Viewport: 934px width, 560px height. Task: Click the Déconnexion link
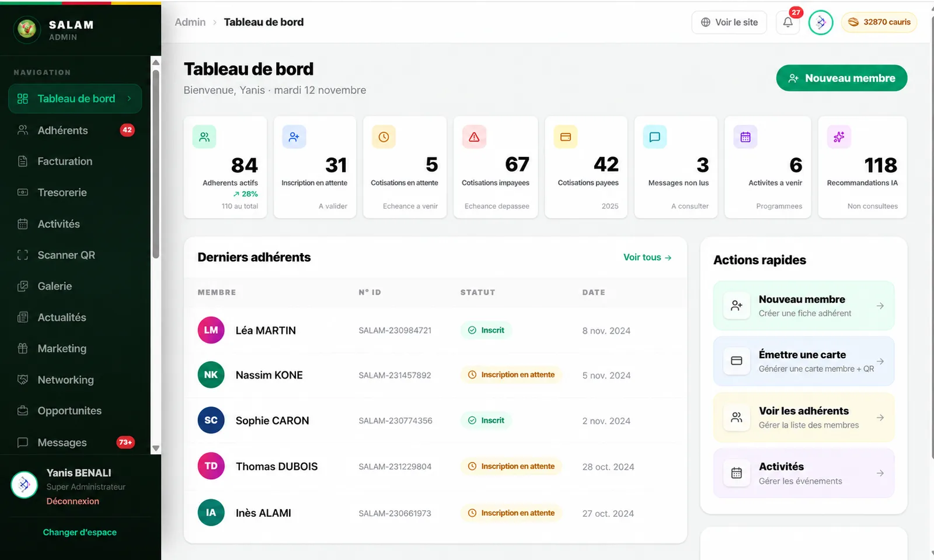coord(73,501)
